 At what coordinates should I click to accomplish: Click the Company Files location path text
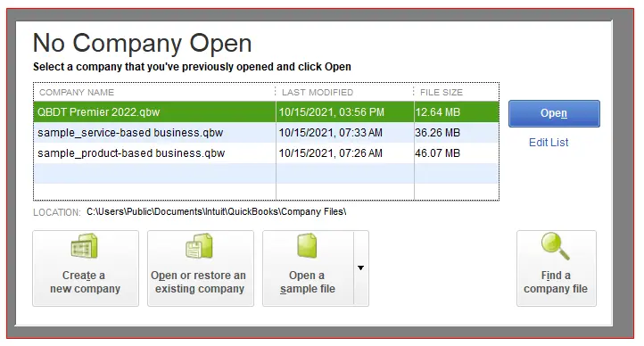tap(217, 211)
